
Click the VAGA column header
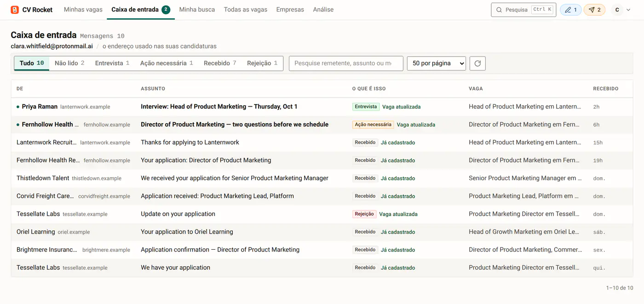[476, 89]
